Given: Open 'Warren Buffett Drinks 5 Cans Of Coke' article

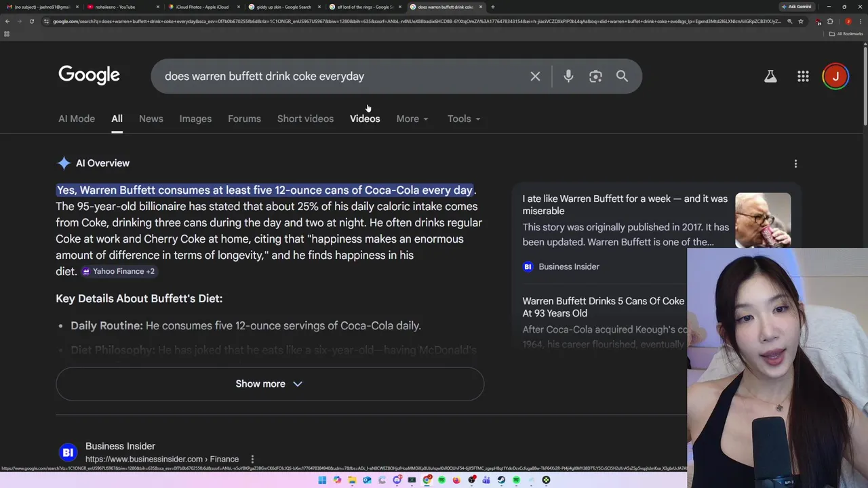Looking at the screenshot, I should coord(603,307).
